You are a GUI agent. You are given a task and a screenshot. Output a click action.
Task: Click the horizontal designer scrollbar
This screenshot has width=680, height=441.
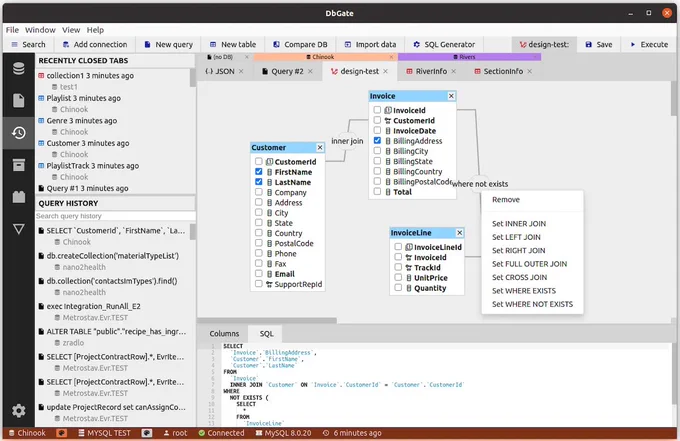click(x=267, y=321)
